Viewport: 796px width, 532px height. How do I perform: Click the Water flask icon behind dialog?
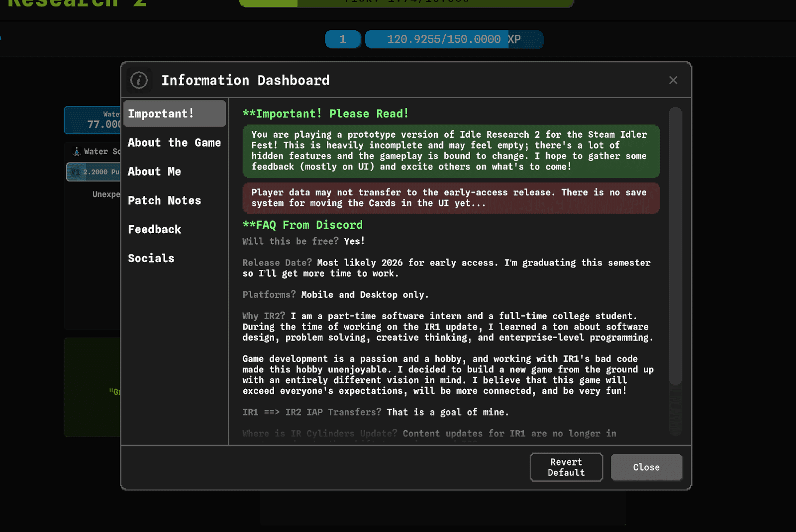coord(77,151)
